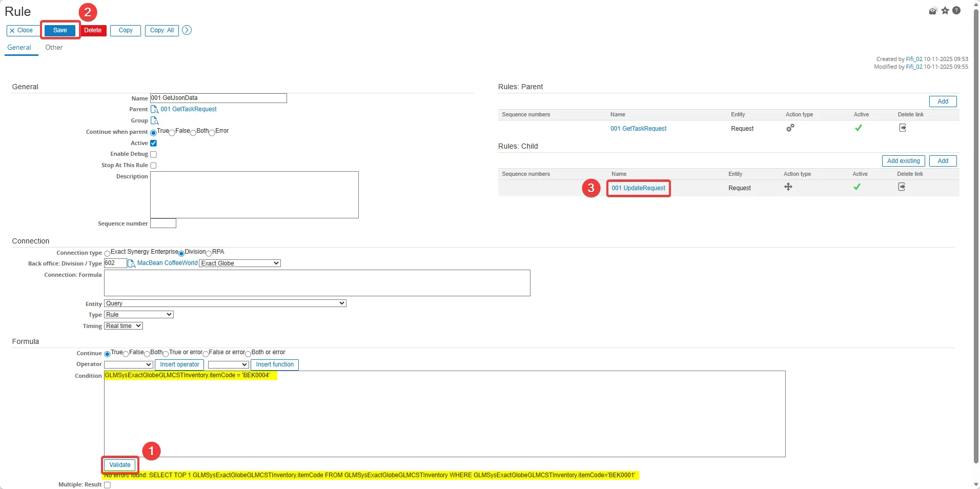This screenshot has height=489, width=980.
Task: Open the Entity Query dropdown
Action: [x=225, y=303]
